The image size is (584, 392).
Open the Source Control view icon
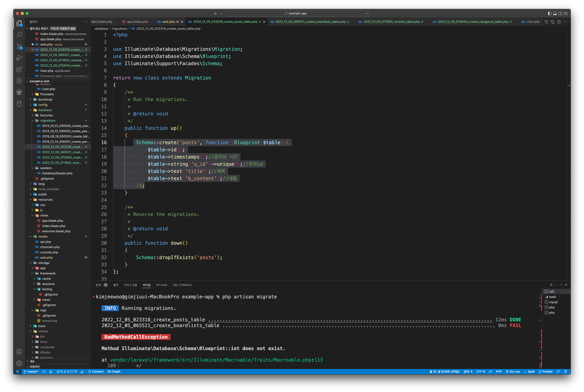point(19,46)
